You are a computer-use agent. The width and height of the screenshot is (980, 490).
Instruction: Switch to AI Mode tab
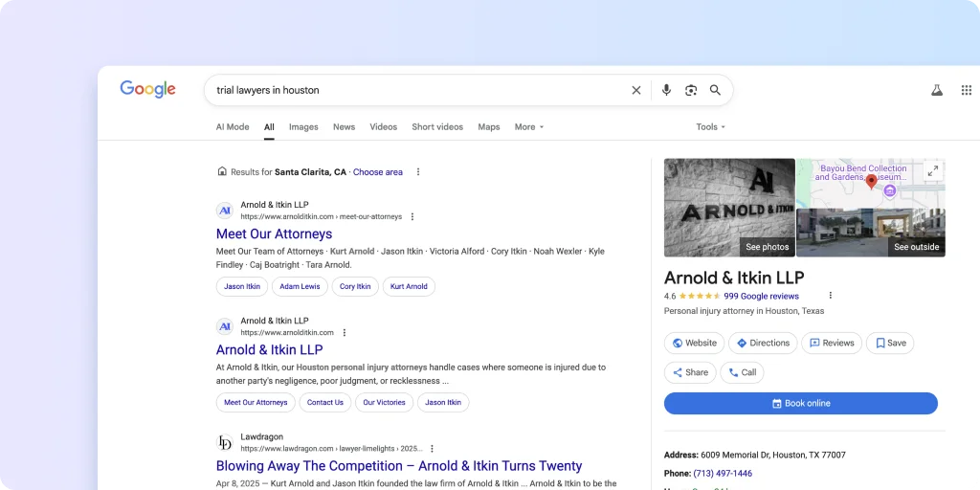233,127
